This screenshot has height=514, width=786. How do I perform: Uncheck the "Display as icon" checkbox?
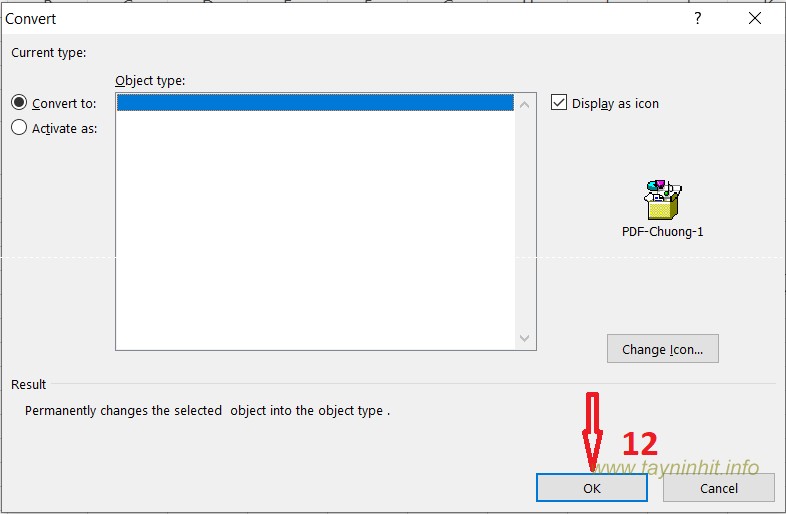[x=559, y=103]
